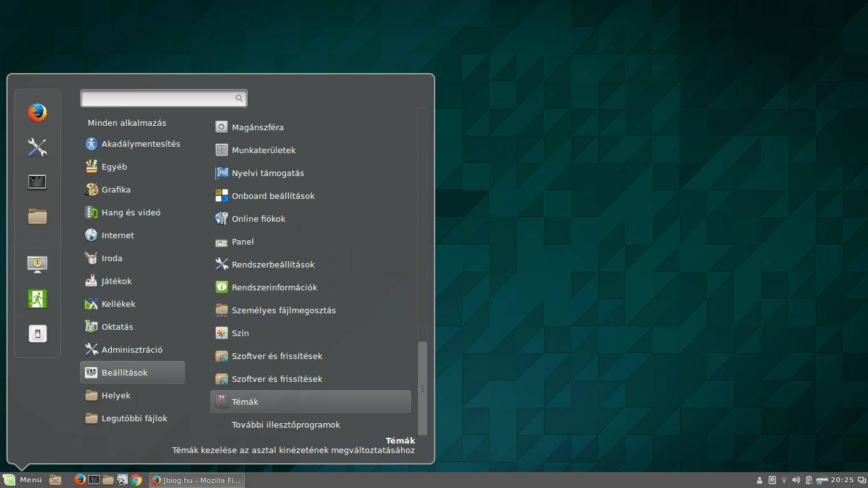Open the Egyéb category
Screen dimensions: 868x488
[x=132, y=166]
